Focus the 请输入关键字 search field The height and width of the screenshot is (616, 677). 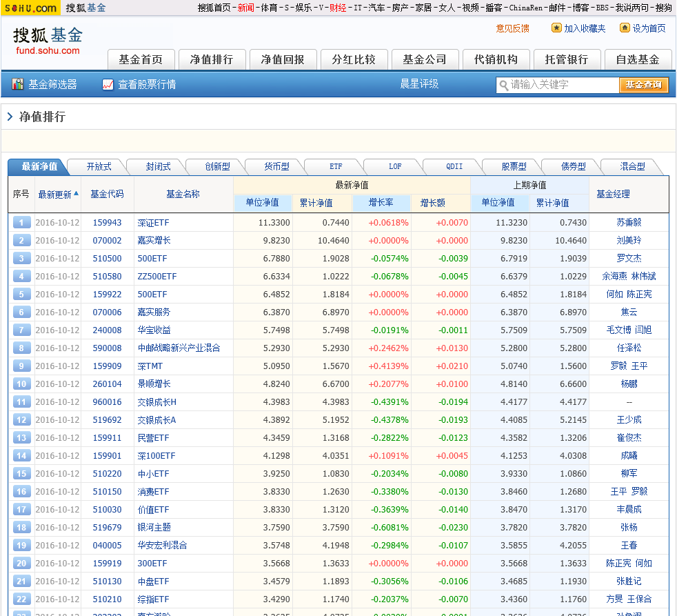[x=558, y=85]
